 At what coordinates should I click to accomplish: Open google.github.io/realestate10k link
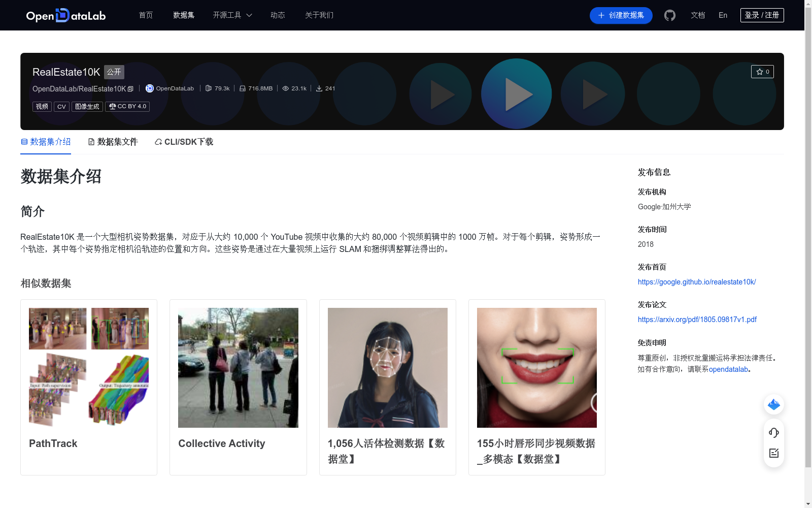[697, 282]
